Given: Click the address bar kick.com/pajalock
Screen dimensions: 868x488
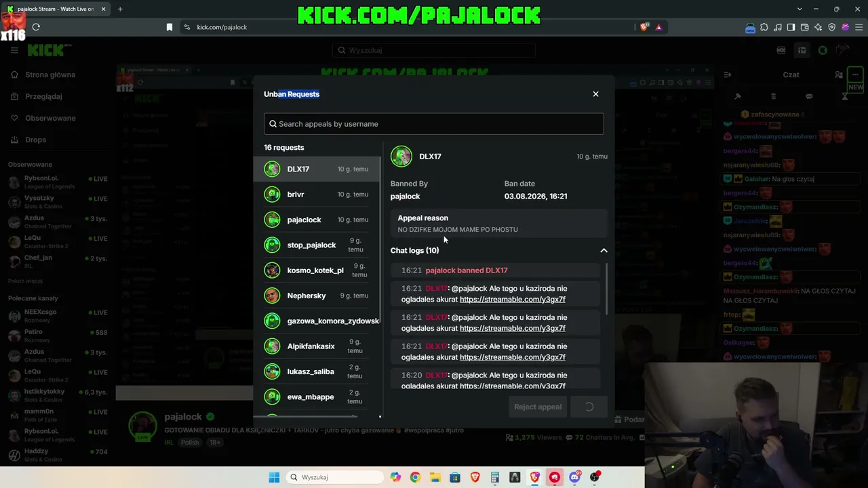Looking at the screenshot, I should tap(222, 27).
